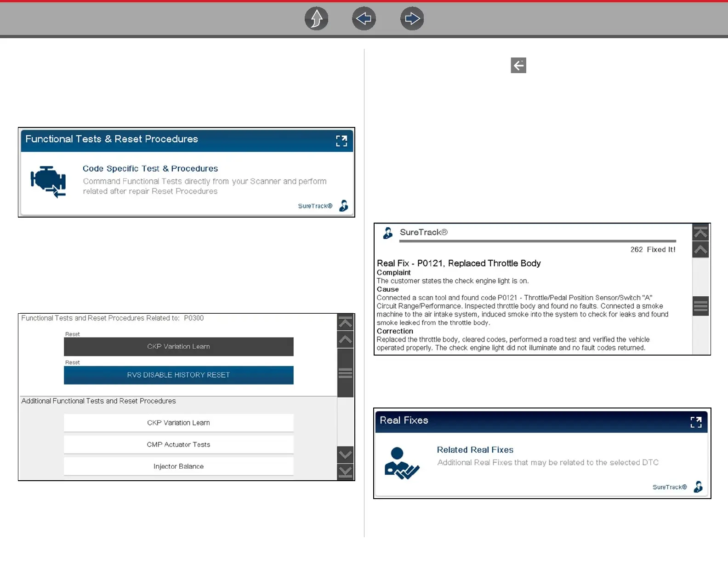Click SureTrack person icon in Functional Tests card
The width and height of the screenshot is (728, 563).
click(x=344, y=206)
